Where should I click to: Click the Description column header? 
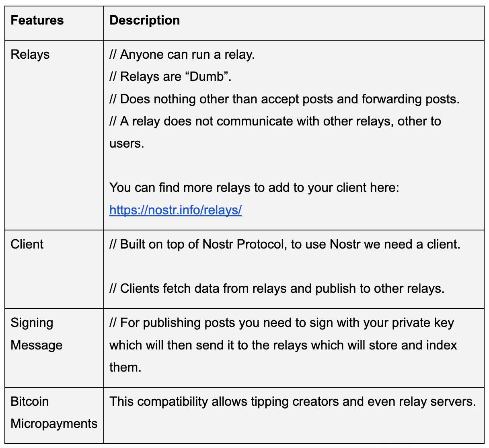point(145,21)
